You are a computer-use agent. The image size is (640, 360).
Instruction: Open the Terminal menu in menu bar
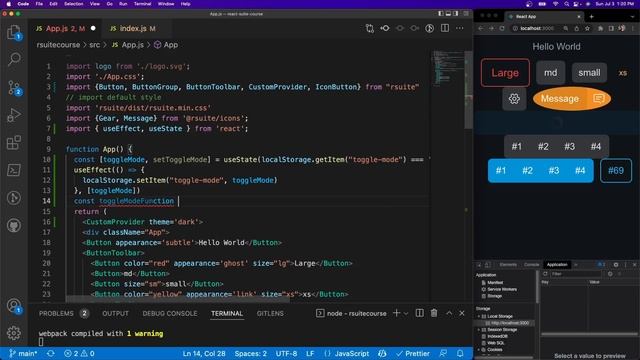(x=142, y=4)
